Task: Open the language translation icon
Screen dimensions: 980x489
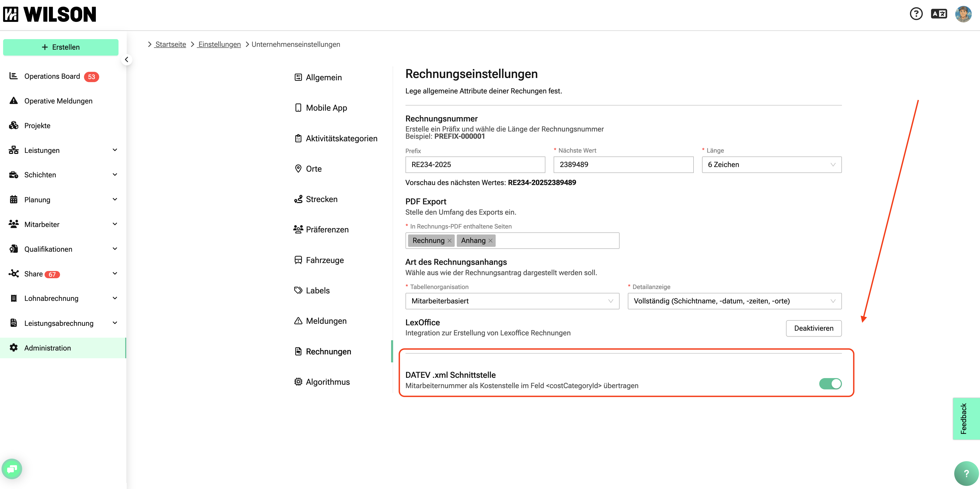Action: (939, 14)
